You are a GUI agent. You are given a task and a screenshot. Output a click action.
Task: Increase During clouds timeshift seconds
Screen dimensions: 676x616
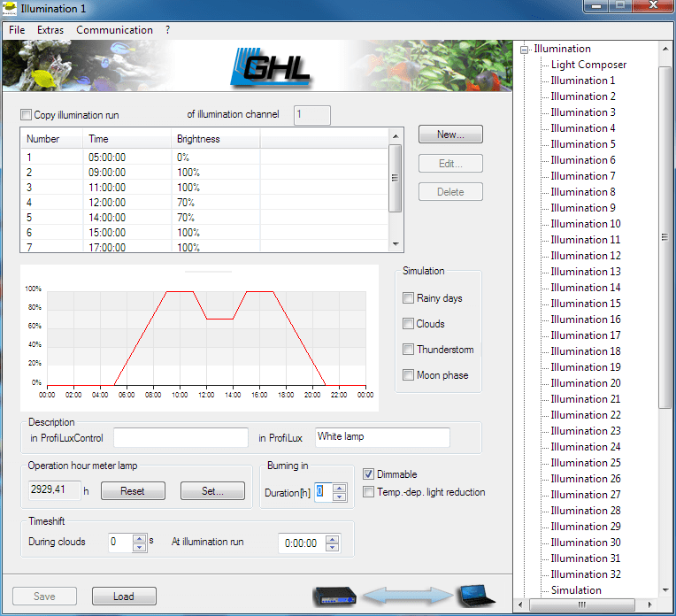(x=139, y=538)
